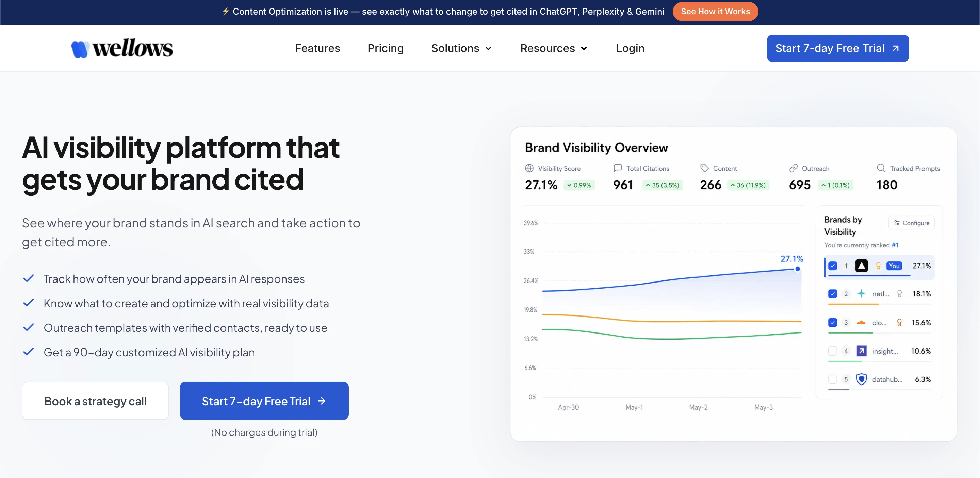980x478 pixels.
Task: Click the hero Start 7-day Free Trial button
Action: 264,401
